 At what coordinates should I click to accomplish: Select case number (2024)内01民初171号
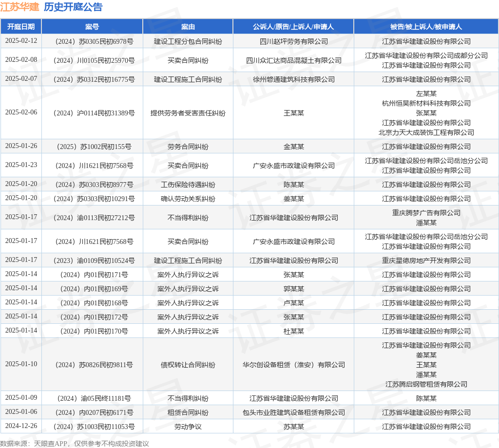(x=94, y=275)
